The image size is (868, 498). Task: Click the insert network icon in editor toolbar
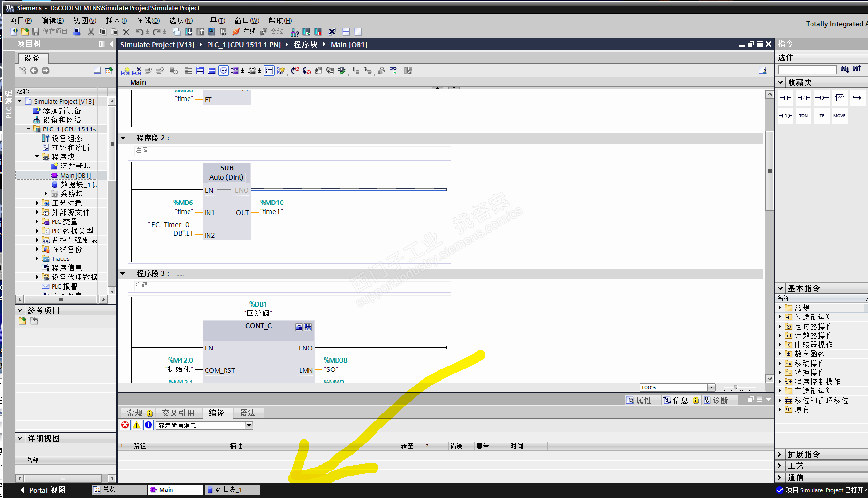125,71
